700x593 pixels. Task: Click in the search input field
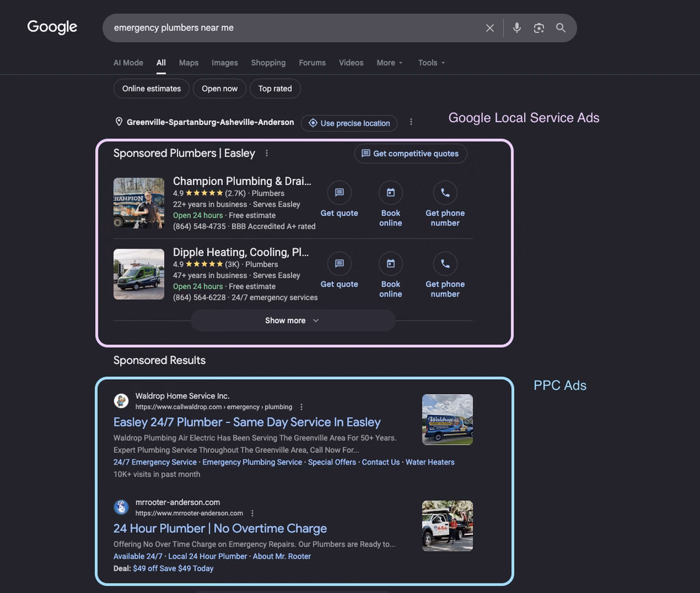[x=295, y=27]
